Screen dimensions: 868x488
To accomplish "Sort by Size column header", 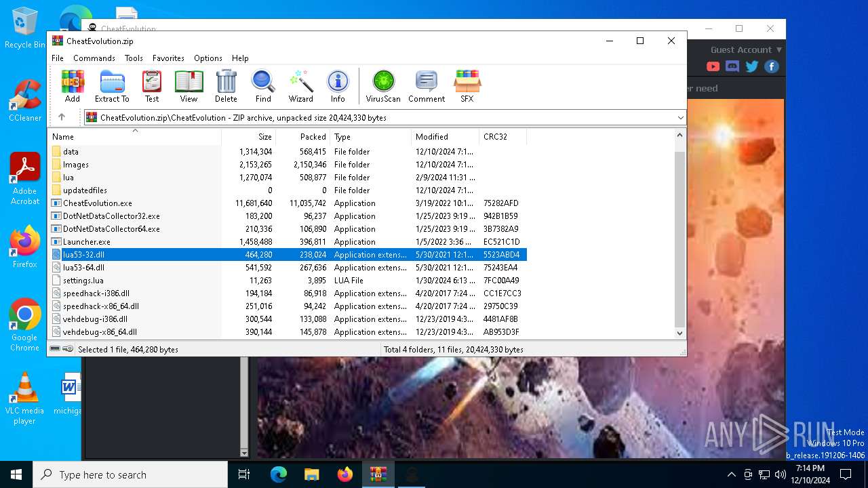I will click(x=249, y=136).
